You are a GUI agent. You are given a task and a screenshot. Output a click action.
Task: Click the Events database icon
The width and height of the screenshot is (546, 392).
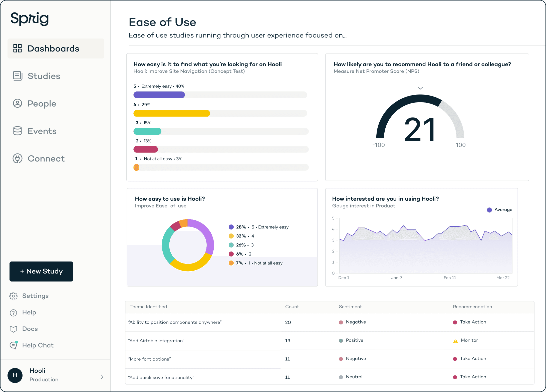18,131
